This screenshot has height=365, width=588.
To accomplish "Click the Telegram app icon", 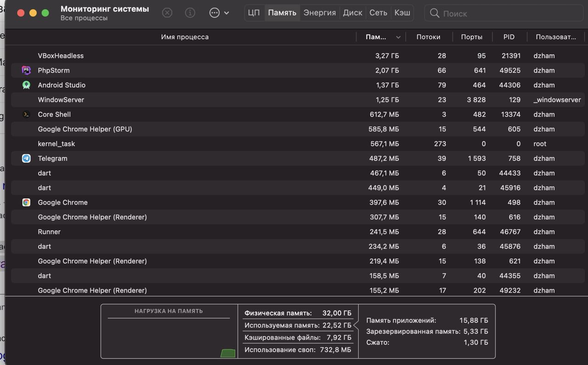I will 26,158.
